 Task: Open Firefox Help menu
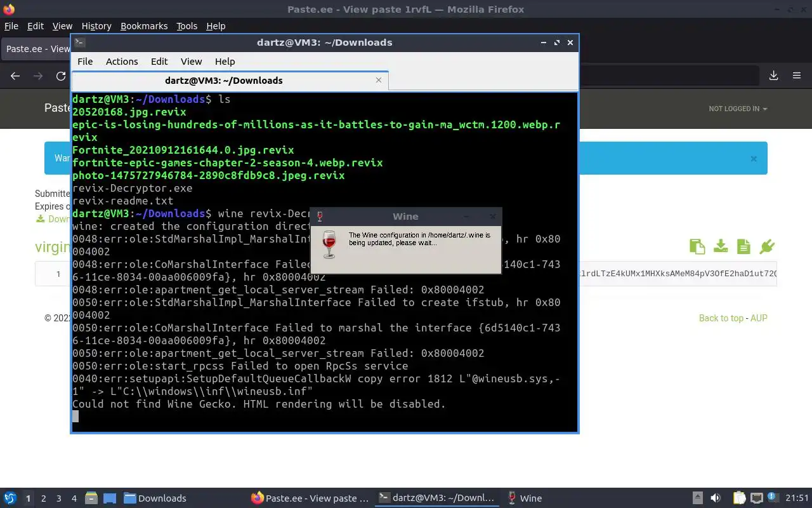click(216, 26)
